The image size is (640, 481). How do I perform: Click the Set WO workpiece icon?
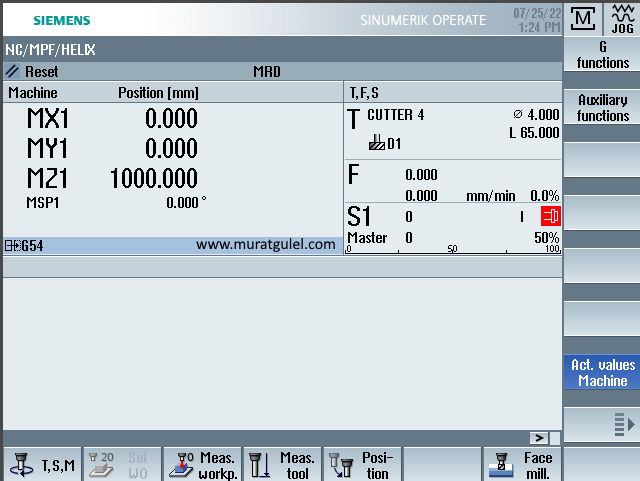coord(101,465)
